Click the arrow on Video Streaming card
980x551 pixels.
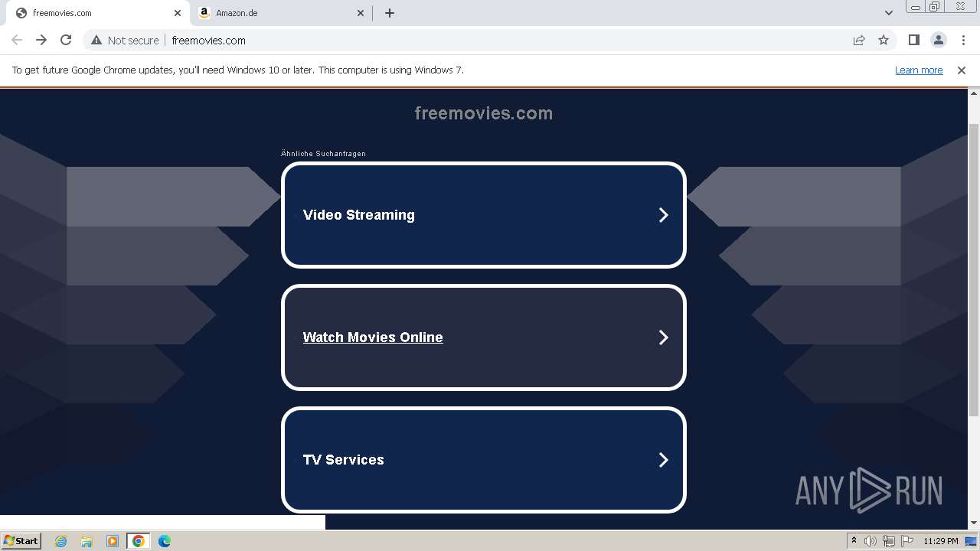click(664, 215)
